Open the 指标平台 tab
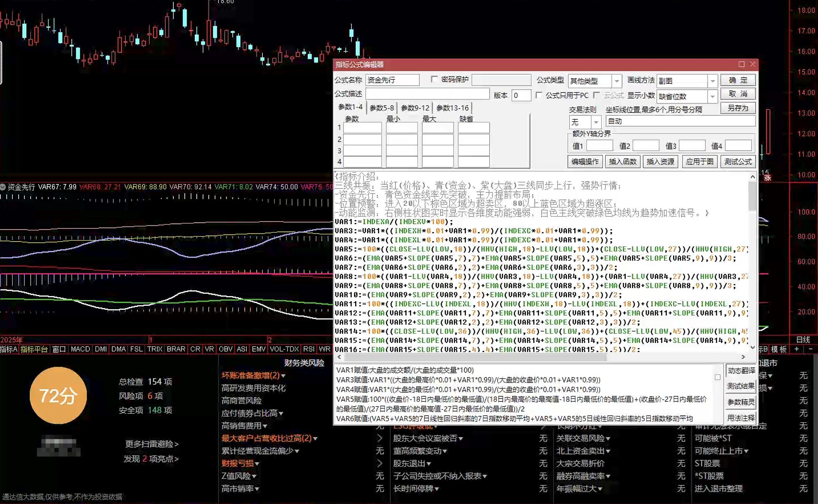Image resolution: width=818 pixels, height=504 pixels. tap(34, 349)
